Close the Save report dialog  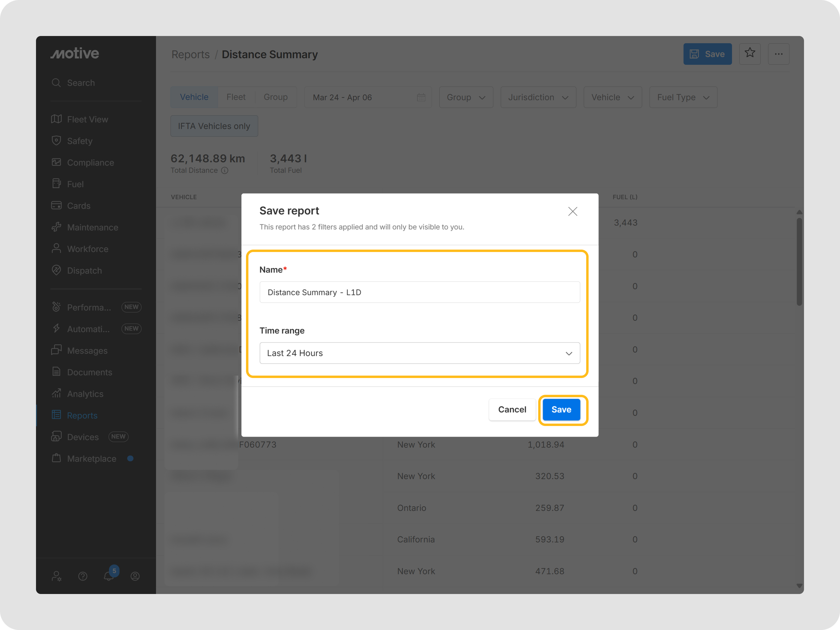pyautogui.click(x=572, y=211)
